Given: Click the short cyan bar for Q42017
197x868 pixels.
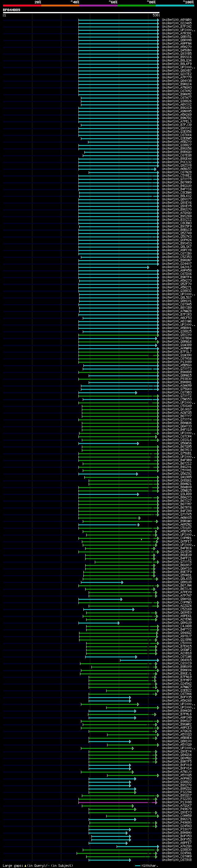Looking at the screenshot, I should pos(114,268).
